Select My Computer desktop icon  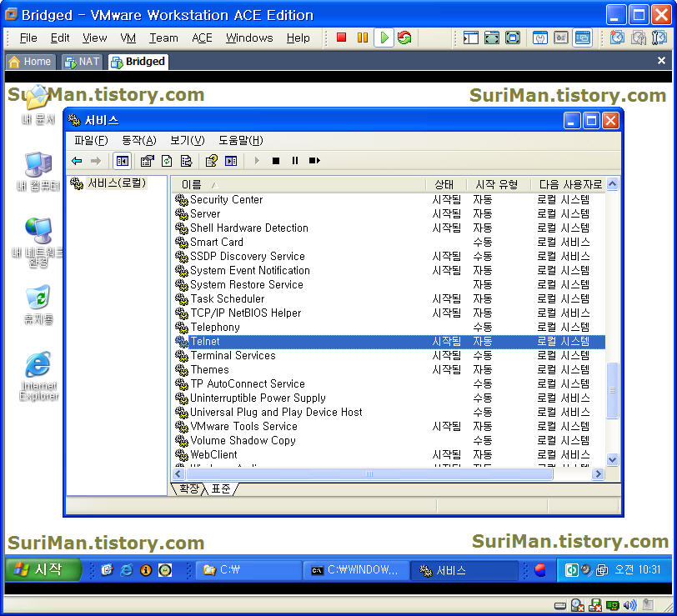coord(38,172)
